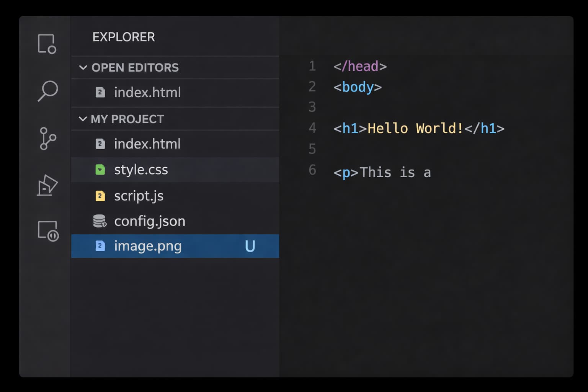588x392 pixels.
Task: Open the Run and Debug icon
Action: [x=47, y=185]
